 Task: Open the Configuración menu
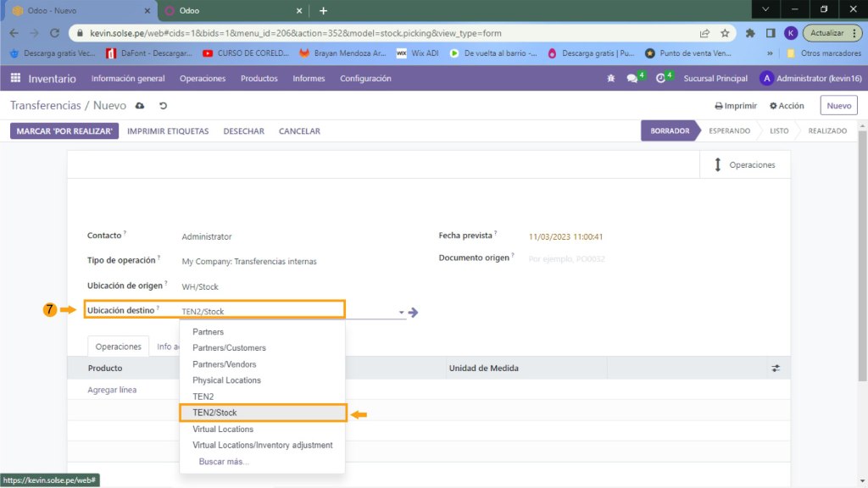[365, 79]
